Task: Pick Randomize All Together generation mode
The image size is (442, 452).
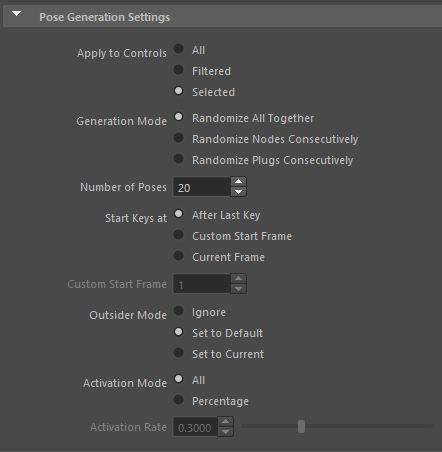Action: [179, 117]
